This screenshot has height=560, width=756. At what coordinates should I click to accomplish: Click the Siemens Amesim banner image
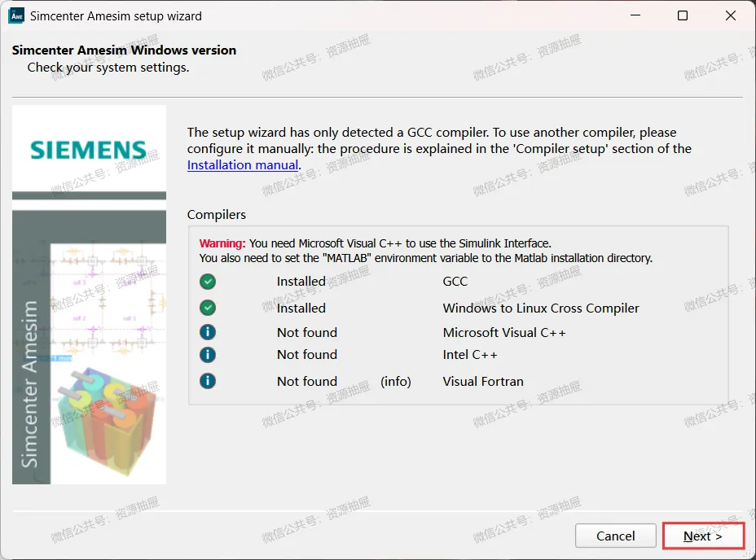pyautogui.click(x=89, y=295)
